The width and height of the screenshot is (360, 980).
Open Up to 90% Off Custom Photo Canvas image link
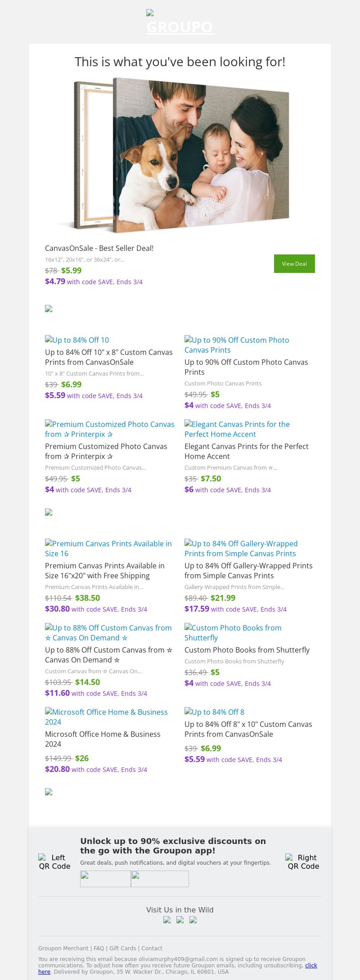[x=237, y=345]
